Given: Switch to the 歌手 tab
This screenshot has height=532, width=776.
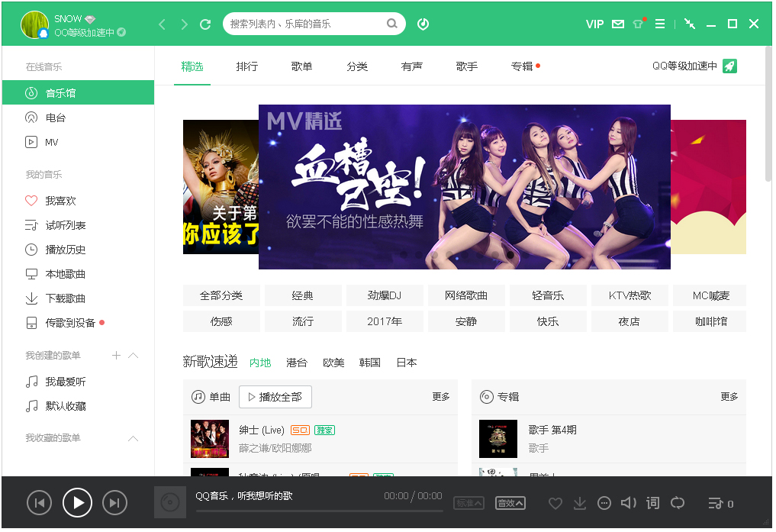Looking at the screenshot, I should click(467, 66).
